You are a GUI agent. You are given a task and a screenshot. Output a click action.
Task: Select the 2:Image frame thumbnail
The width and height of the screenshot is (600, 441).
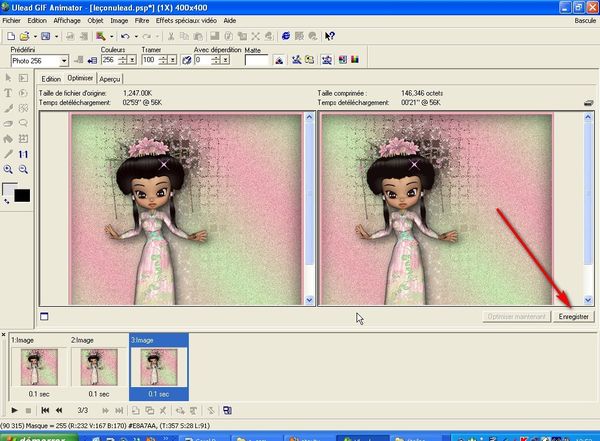[99, 367]
